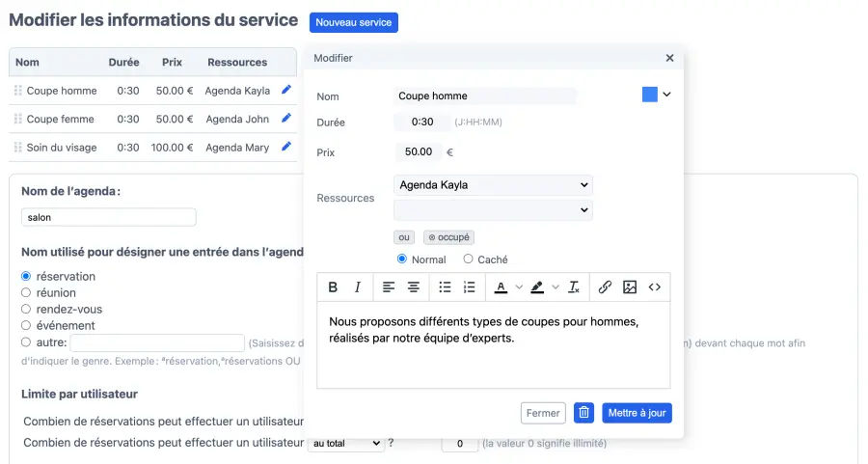The width and height of the screenshot is (868, 464).
Task: Insert a bulleted list
Action: (x=445, y=287)
